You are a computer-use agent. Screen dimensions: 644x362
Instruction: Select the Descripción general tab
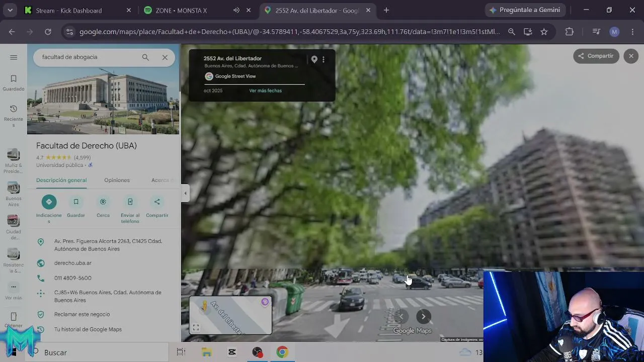click(x=61, y=180)
